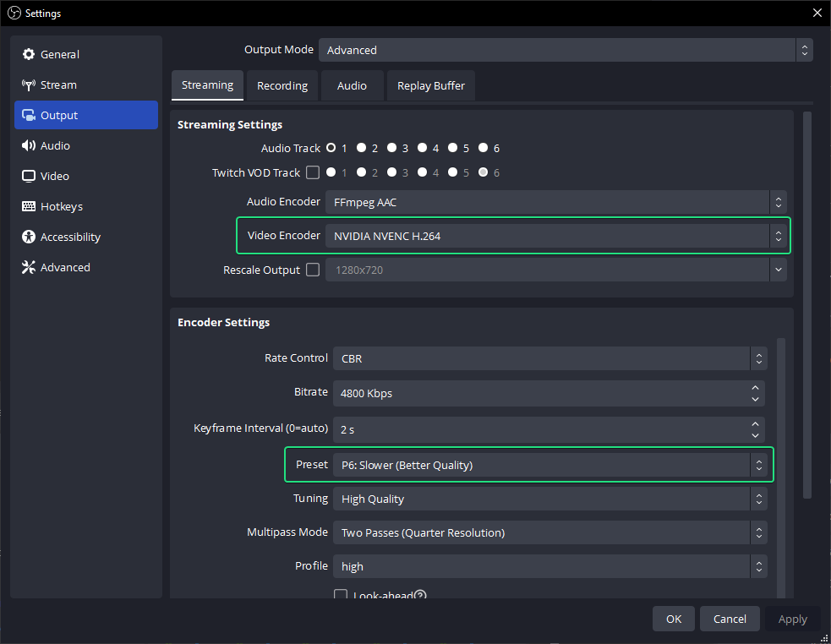Toggle the Rescale Output checkbox
Viewport: 831px width, 644px height.
pos(313,270)
